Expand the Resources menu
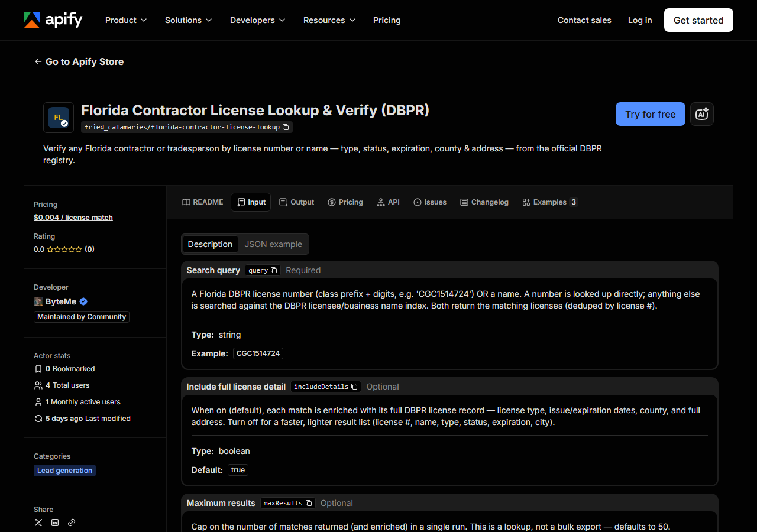This screenshot has width=757, height=532. [x=329, y=20]
